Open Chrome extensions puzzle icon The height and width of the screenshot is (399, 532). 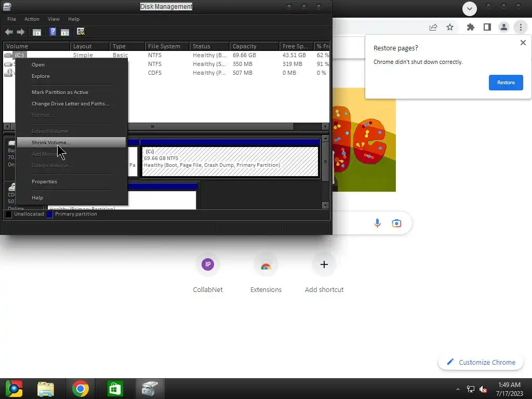click(471, 27)
